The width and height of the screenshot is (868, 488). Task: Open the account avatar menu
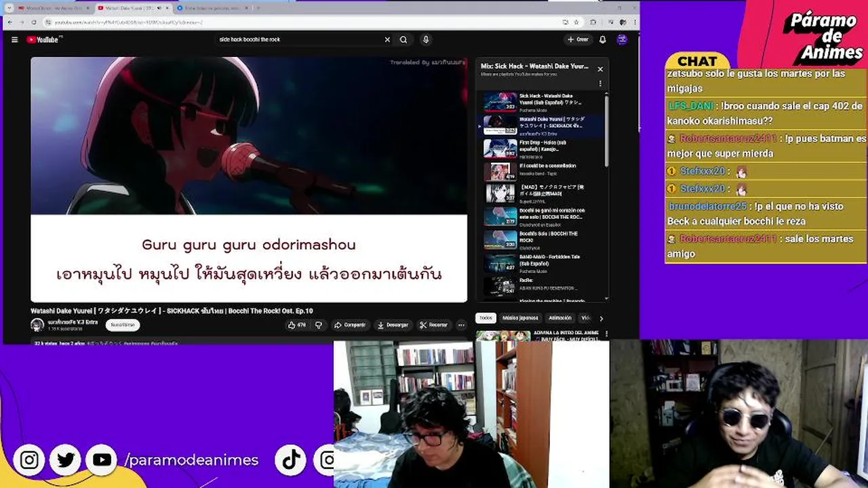click(622, 39)
